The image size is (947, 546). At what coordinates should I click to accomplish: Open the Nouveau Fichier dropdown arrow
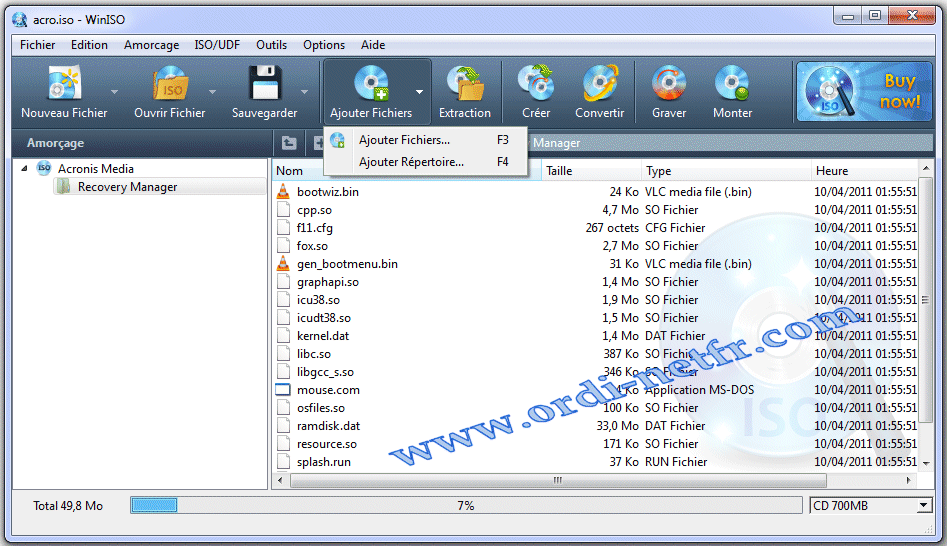click(114, 92)
